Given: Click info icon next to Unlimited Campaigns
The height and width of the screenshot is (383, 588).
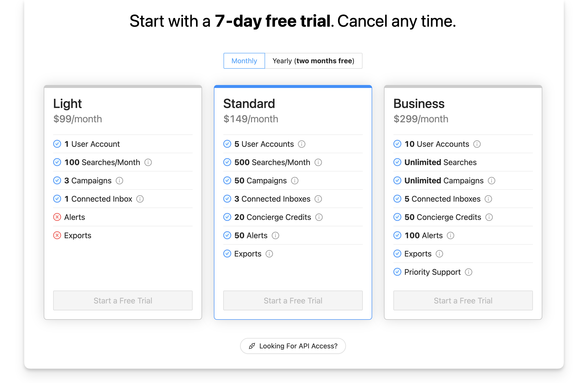Looking at the screenshot, I should click(491, 181).
